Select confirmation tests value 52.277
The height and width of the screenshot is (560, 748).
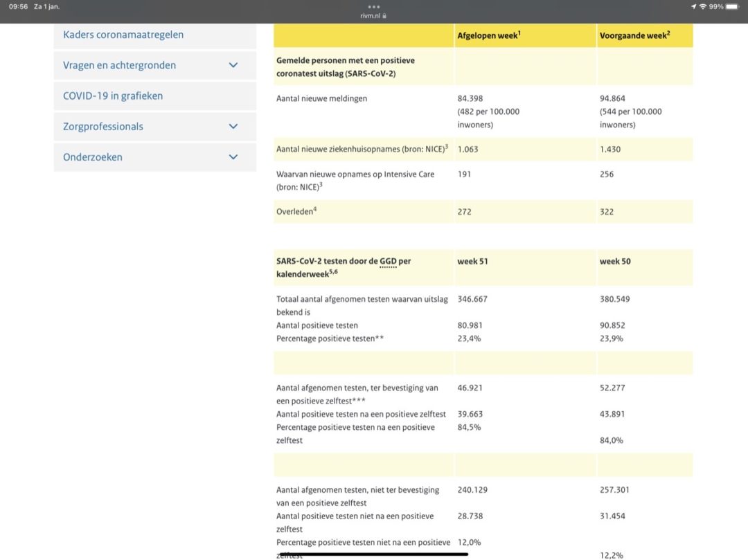[612, 388]
